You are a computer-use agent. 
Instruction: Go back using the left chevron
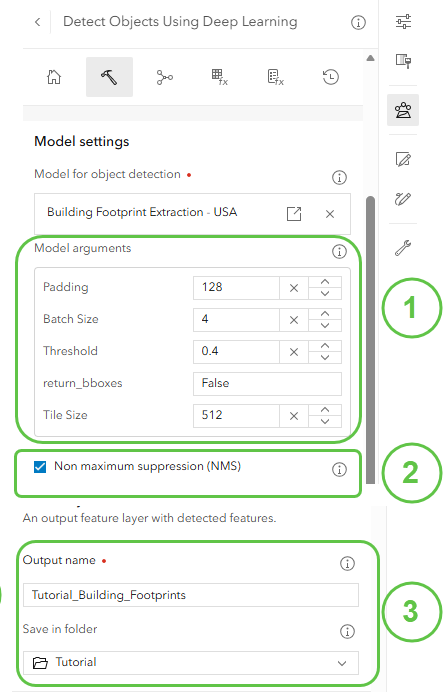tap(38, 22)
